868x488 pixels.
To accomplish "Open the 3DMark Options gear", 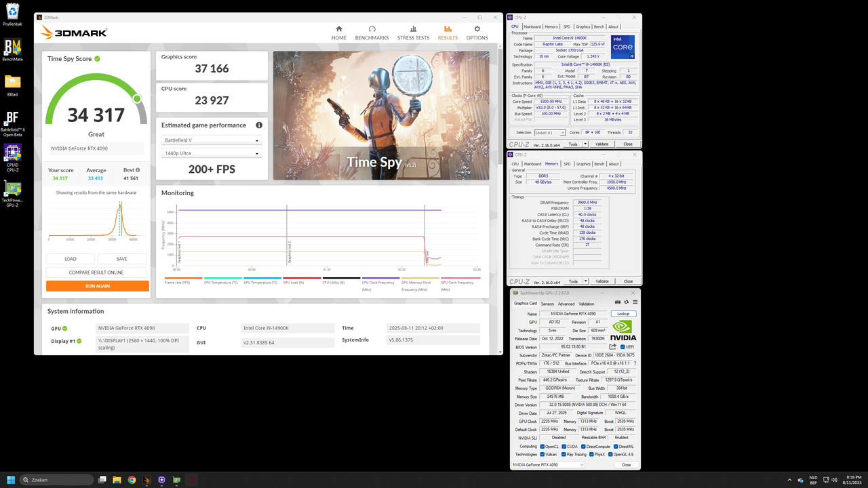I will 477,33.
